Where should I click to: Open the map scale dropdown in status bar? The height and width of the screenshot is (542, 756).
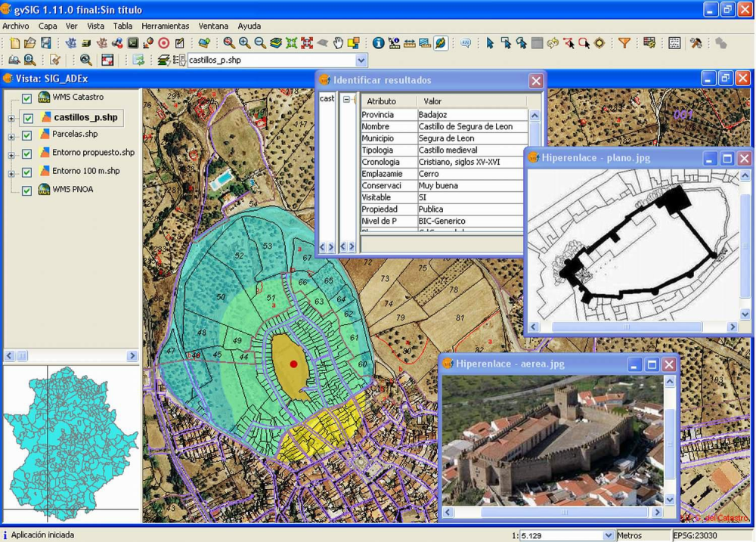(609, 535)
